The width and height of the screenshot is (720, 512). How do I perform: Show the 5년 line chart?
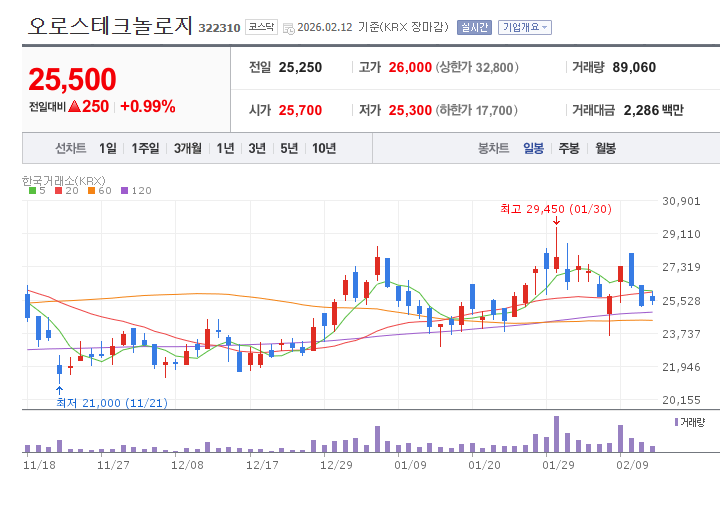pyautogui.click(x=289, y=148)
